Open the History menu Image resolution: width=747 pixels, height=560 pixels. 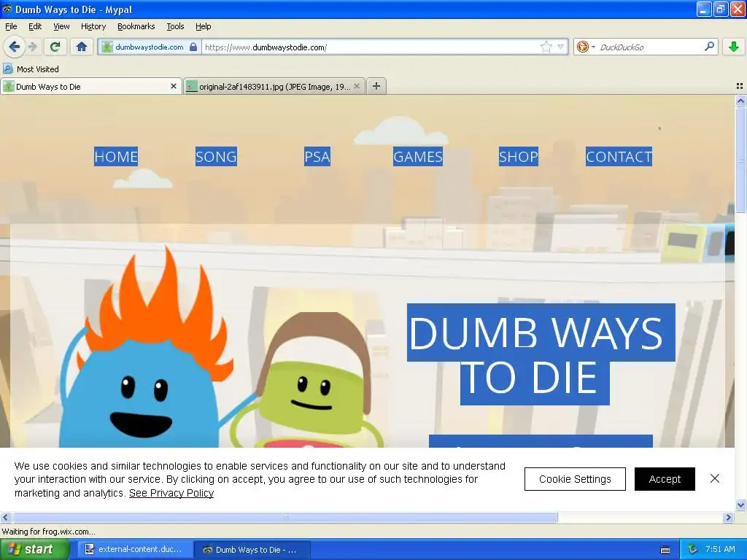[x=93, y=26]
